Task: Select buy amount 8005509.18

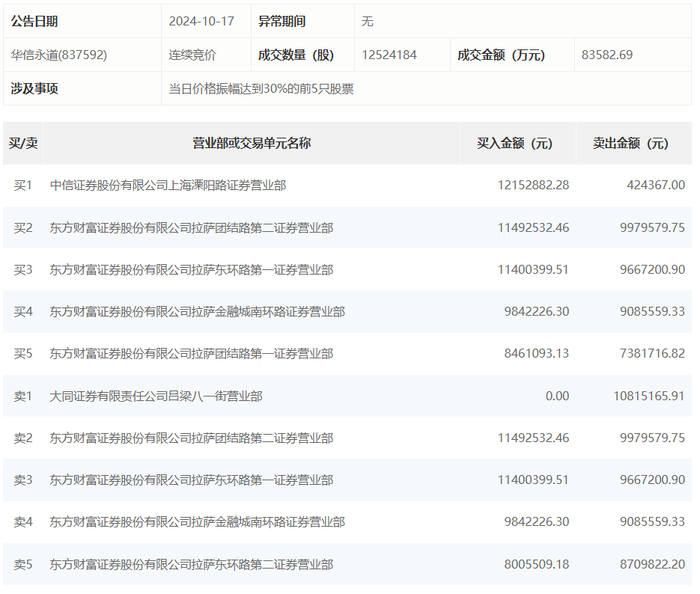Action: pyautogui.click(x=537, y=565)
